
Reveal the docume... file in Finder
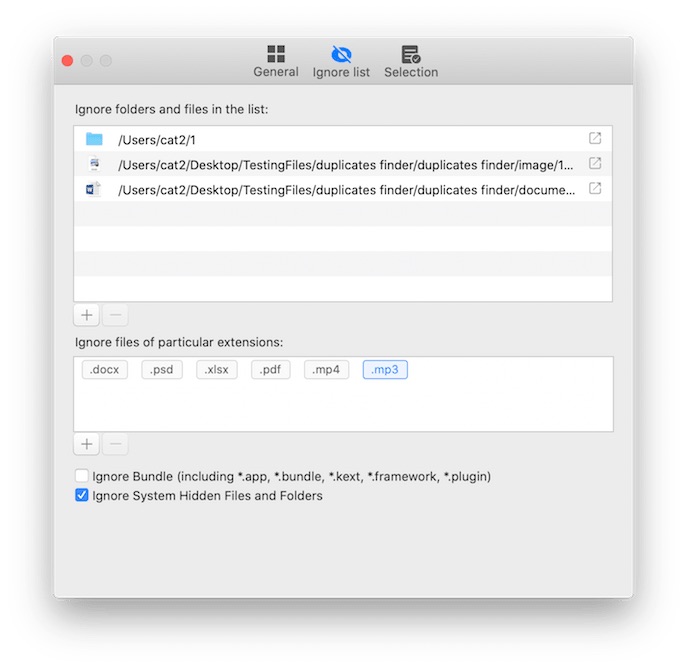(595, 189)
